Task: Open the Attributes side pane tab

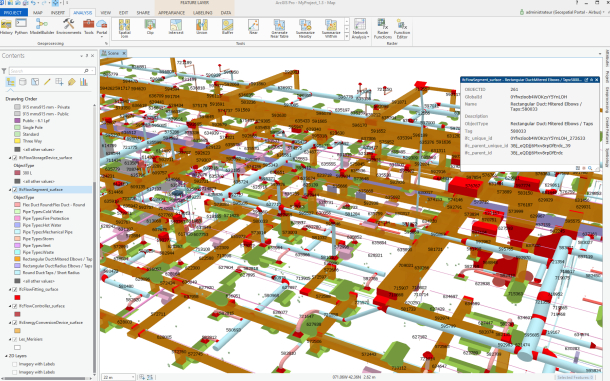Action: tap(607, 58)
